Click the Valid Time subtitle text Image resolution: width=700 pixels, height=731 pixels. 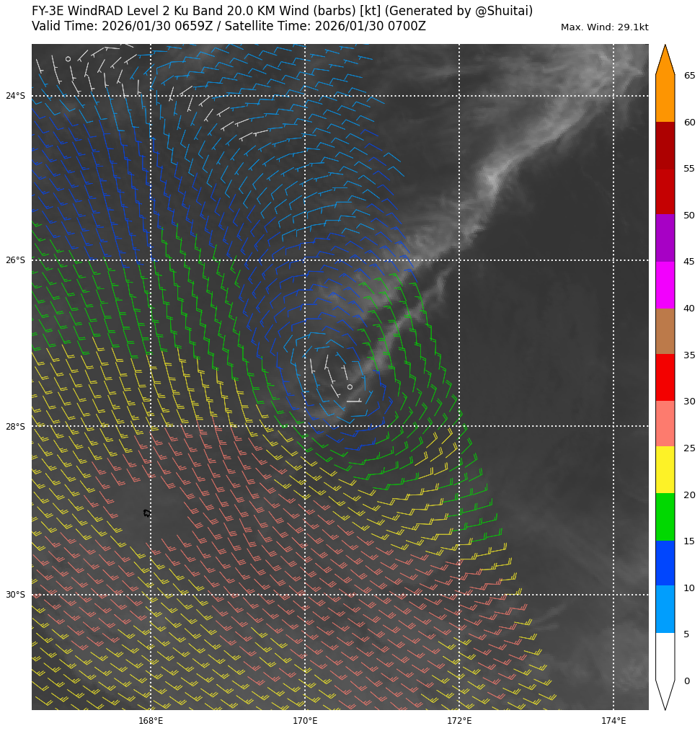[229, 27]
